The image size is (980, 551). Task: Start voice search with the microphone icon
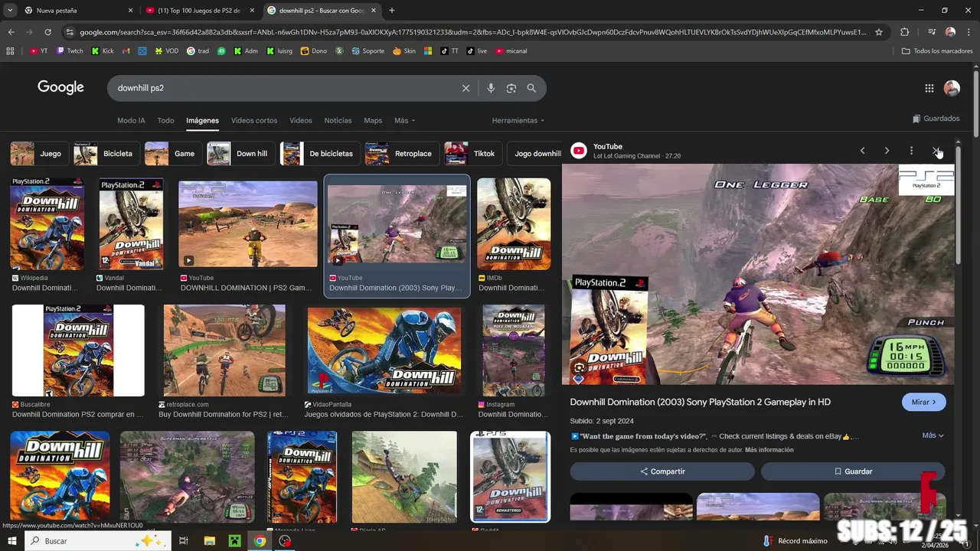click(x=491, y=88)
